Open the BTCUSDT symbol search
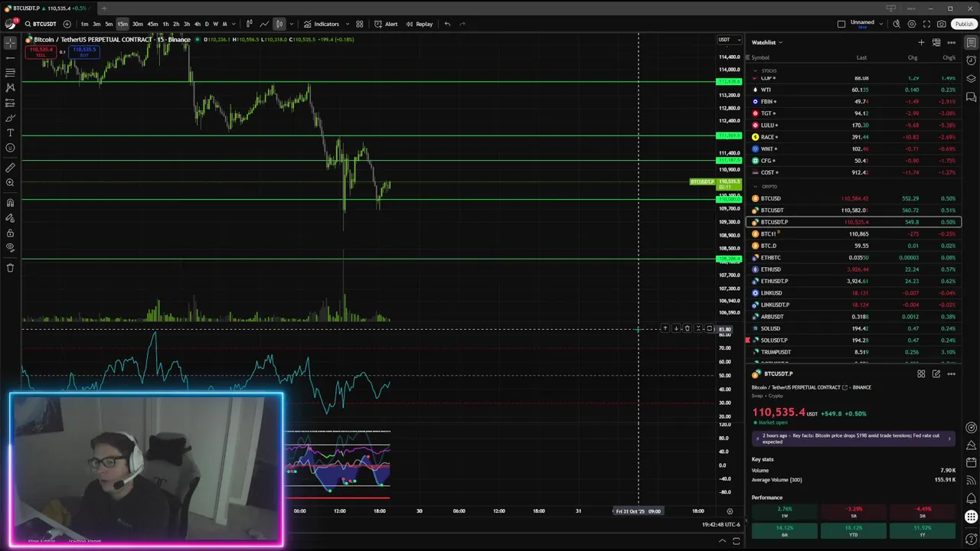 click(x=40, y=24)
